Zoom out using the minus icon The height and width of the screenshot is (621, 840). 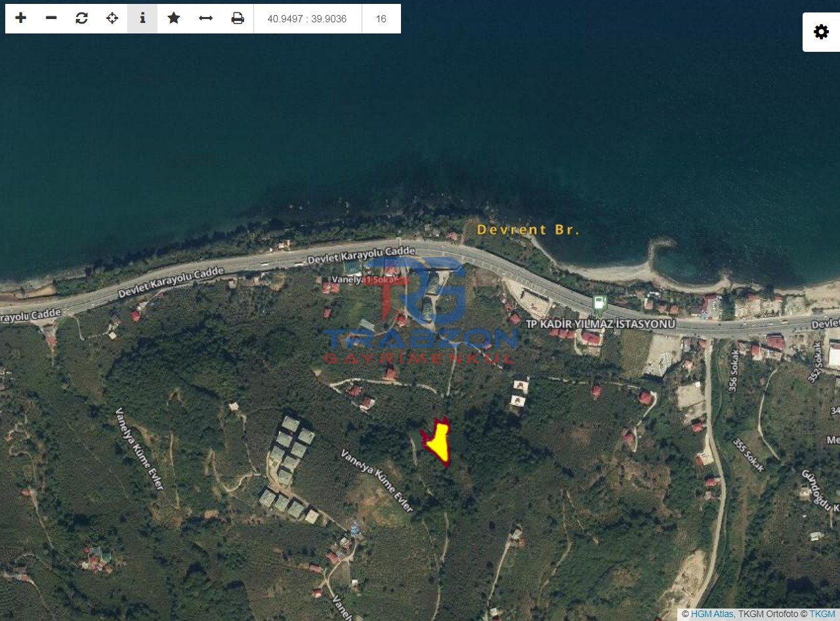[51, 18]
